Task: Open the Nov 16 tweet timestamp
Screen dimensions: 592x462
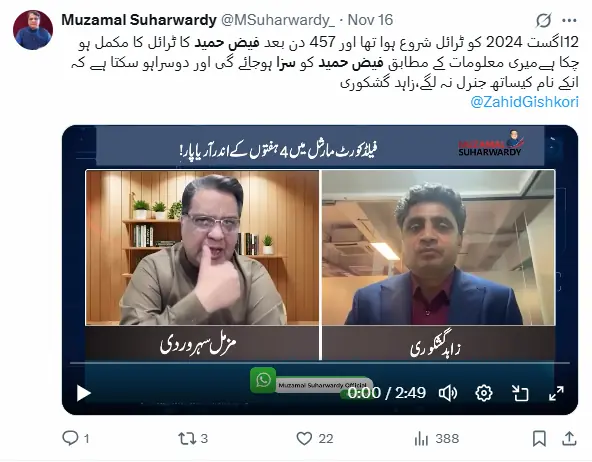Action: pyautogui.click(x=370, y=20)
